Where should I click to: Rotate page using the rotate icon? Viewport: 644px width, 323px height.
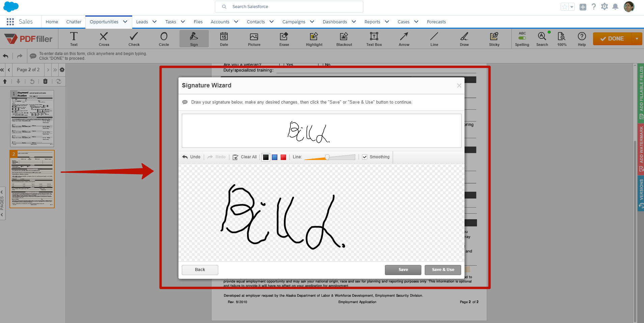32,81
